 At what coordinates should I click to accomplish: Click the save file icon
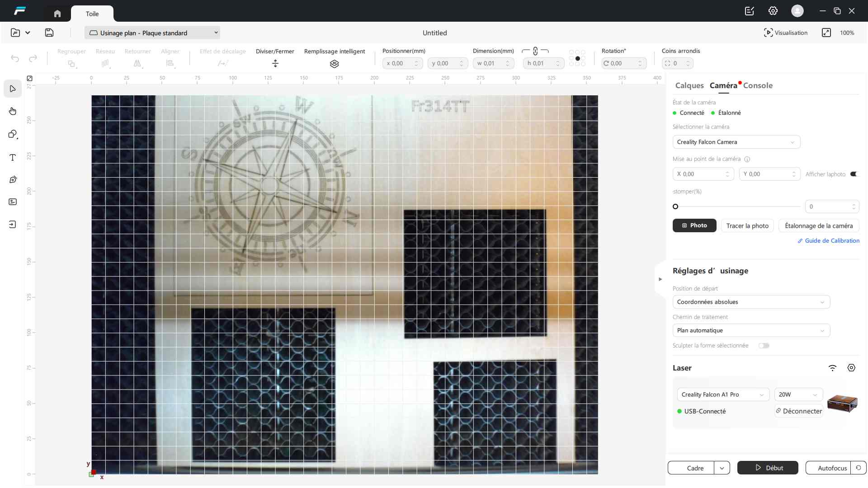click(x=49, y=33)
